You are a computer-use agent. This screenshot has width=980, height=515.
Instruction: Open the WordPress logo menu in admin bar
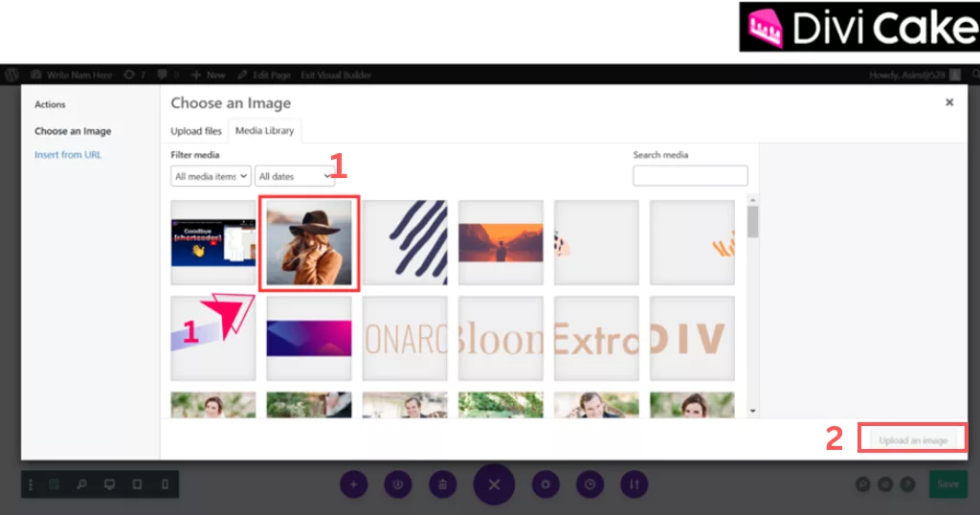click(x=11, y=75)
